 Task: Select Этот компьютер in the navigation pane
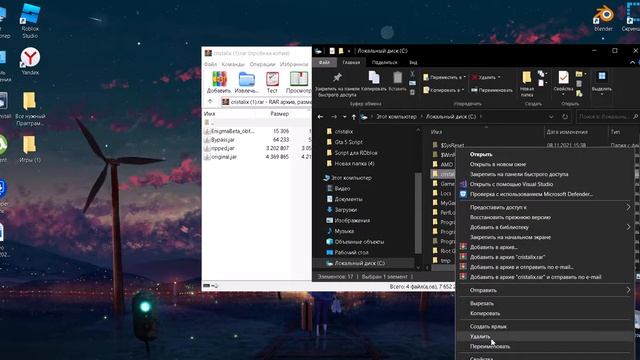pos(351,178)
